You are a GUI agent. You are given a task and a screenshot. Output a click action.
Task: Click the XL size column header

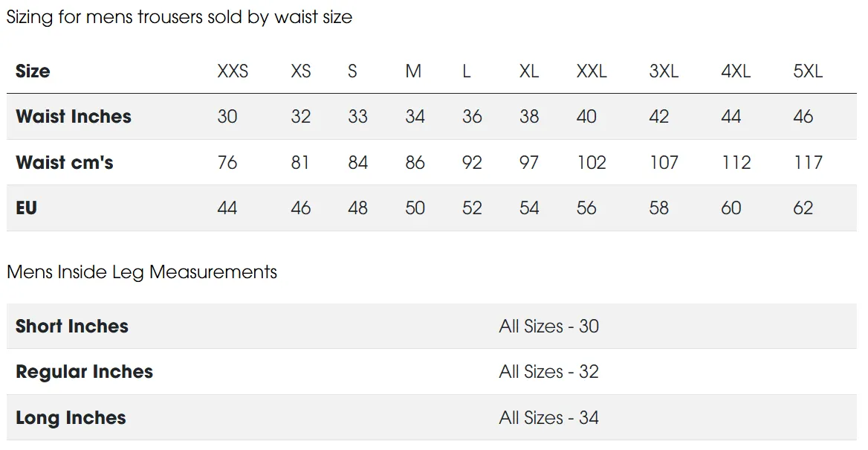point(529,71)
